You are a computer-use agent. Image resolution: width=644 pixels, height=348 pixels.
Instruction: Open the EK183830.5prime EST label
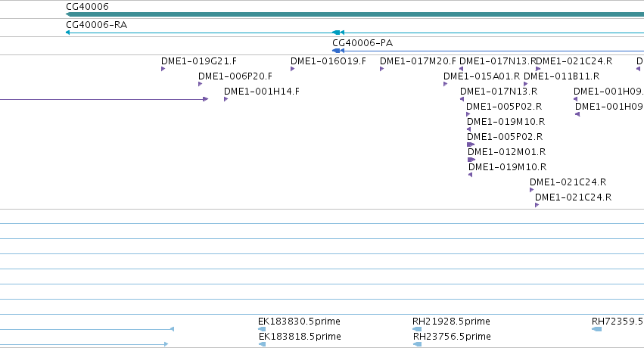(x=299, y=322)
